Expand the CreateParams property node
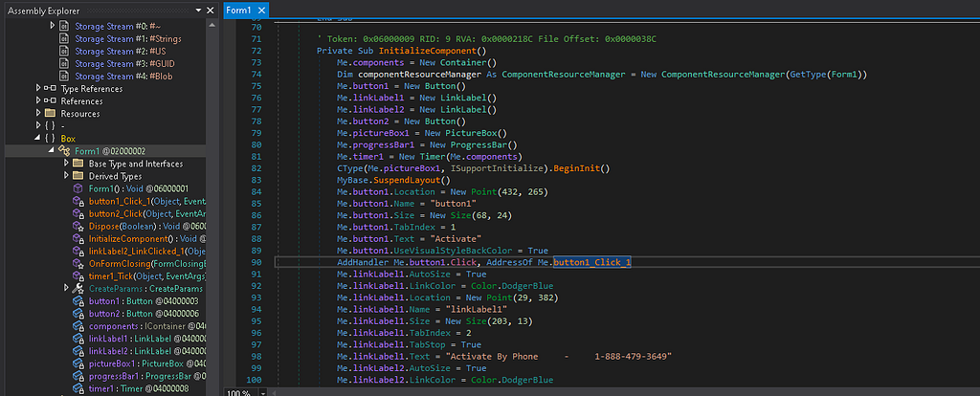The image size is (980, 396). pyautogui.click(x=66, y=289)
